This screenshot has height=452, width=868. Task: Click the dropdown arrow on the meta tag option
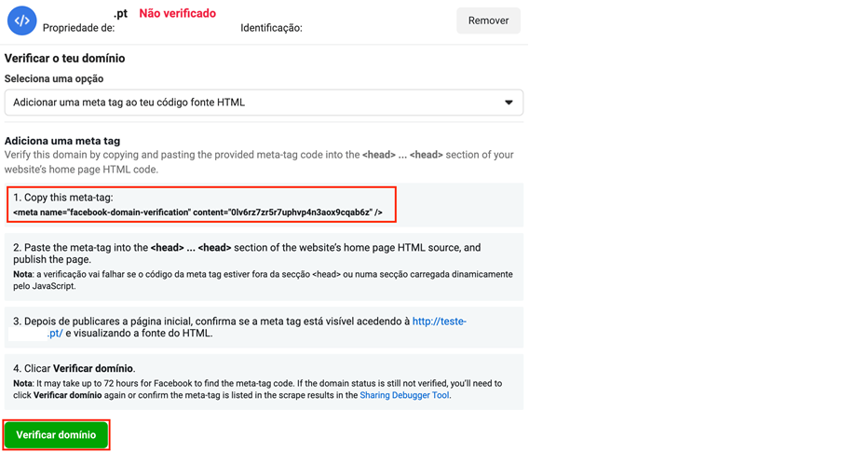tap(509, 103)
